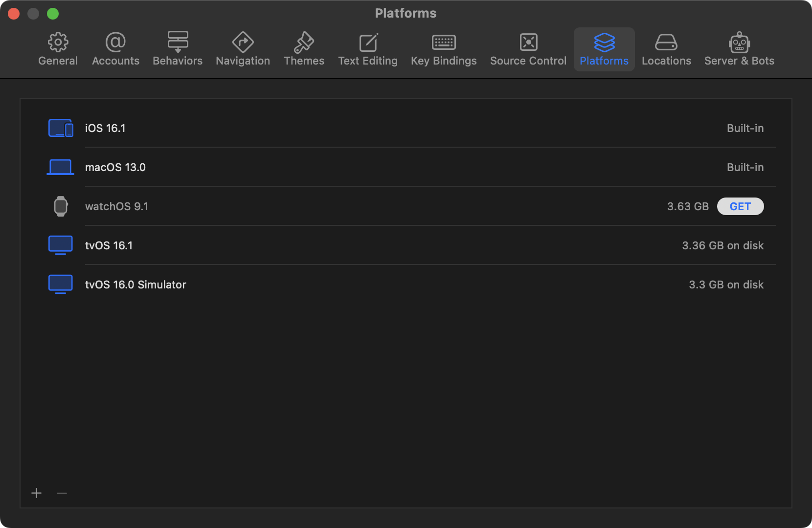This screenshot has width=812, height=528.
Task: Add a platform with the plus button
Action: 36,493
